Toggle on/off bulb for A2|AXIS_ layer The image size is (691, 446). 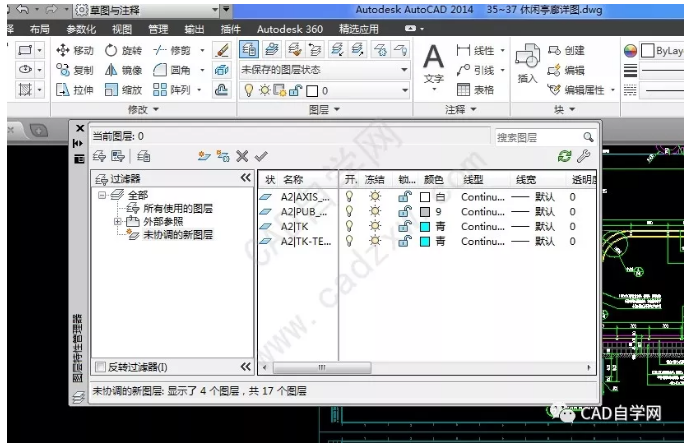coord(349,197)
